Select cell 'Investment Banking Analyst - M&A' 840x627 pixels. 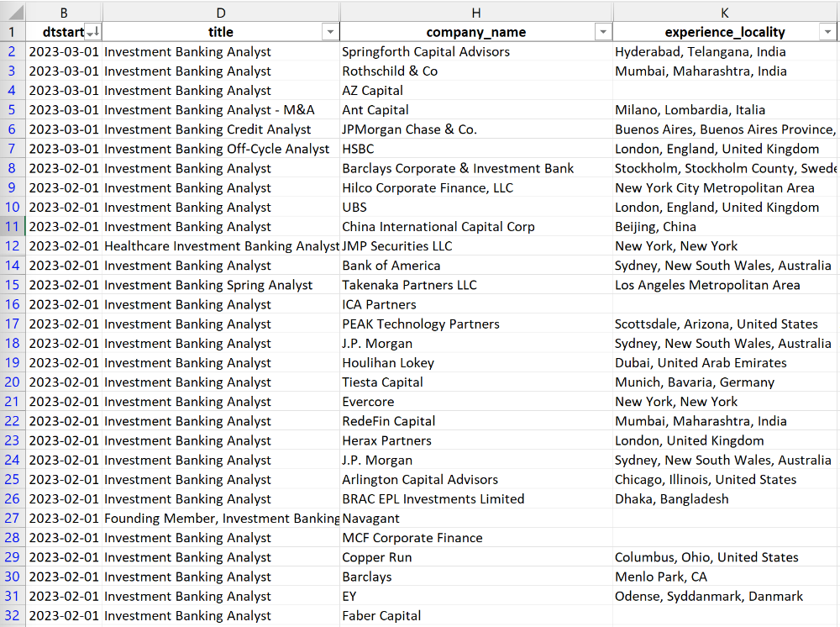coord(221,110)
